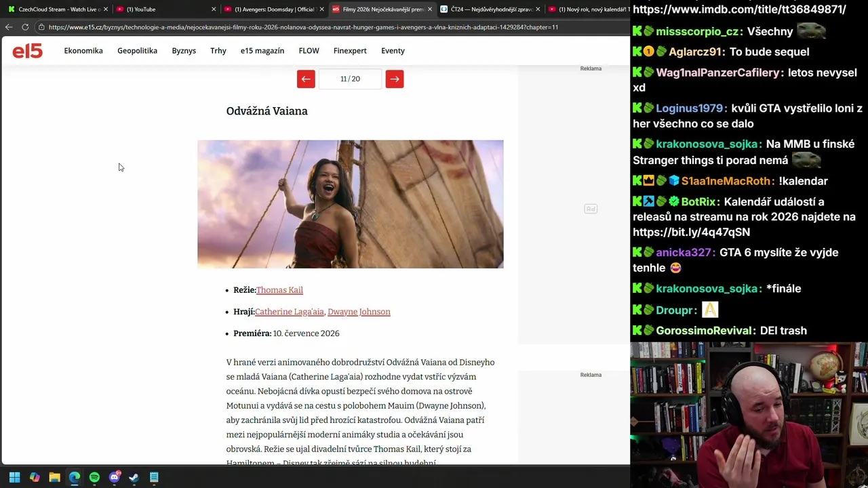Open the Dwayne Johnson actor link
Image resolution: width=868 pixels, height=488 pixels.
click(359, 312)
